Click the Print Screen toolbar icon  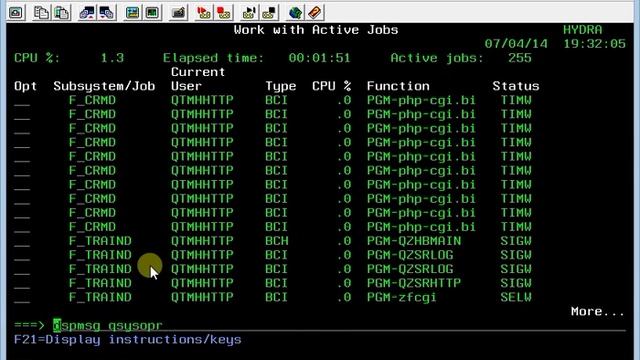tap(16, 13)
